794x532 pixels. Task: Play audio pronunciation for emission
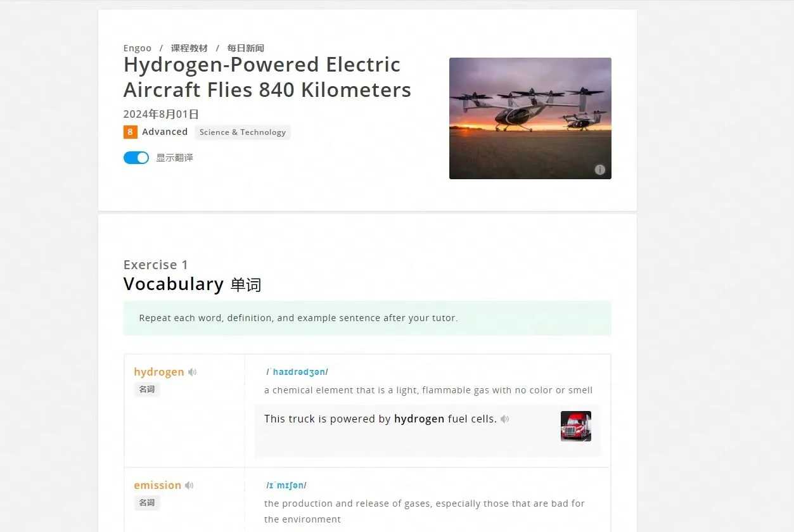pyautogui.click(x=189, y=486)
